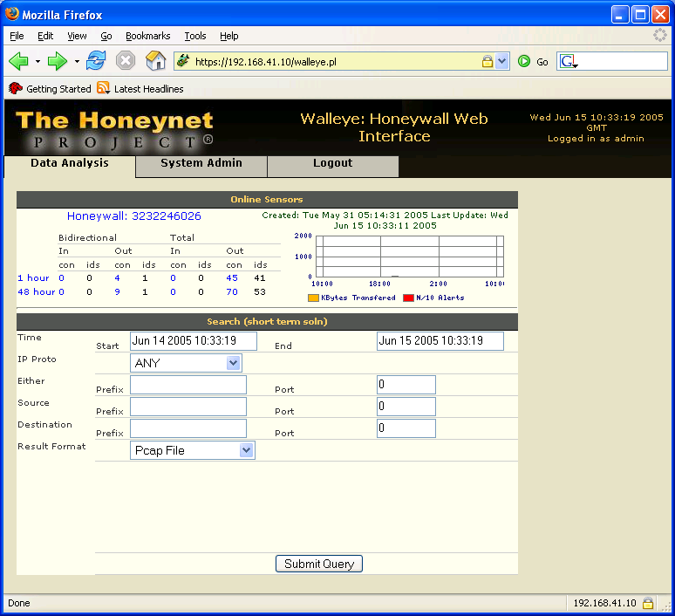Open the File menu
675x616 pixels.
17,36
